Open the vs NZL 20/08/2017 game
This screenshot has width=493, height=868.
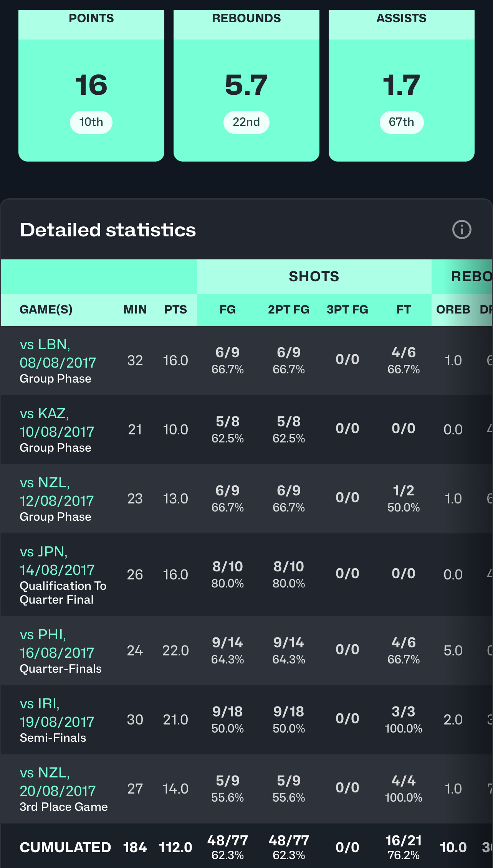pyautogui.click(x=58, y=782)
